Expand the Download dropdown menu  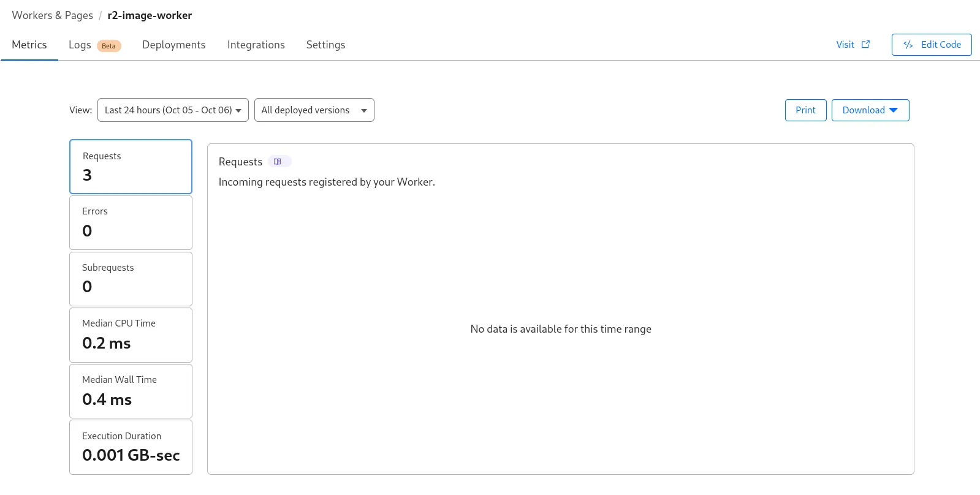[x=870, y=110]
